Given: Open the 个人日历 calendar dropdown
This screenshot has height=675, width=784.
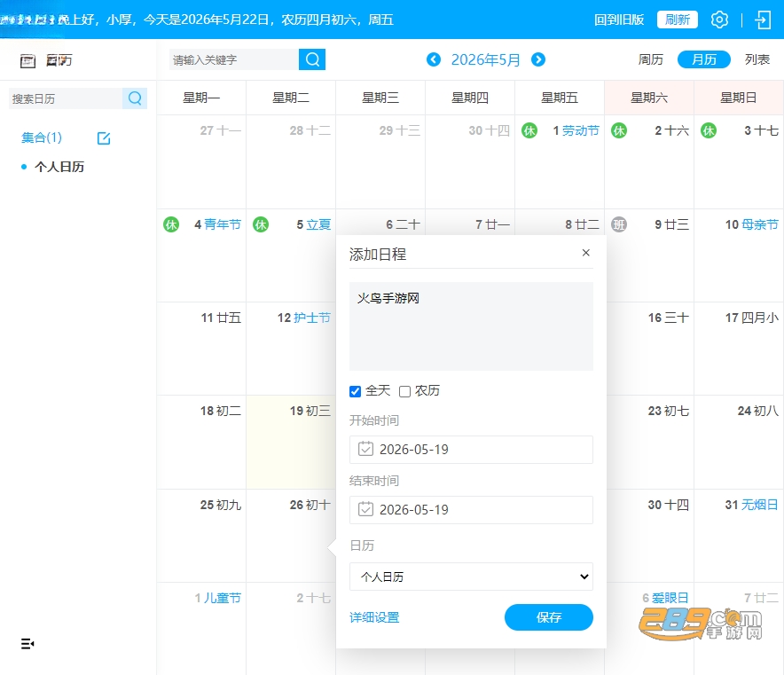Looking at the screenshot, I should click(x=471, y=577).
